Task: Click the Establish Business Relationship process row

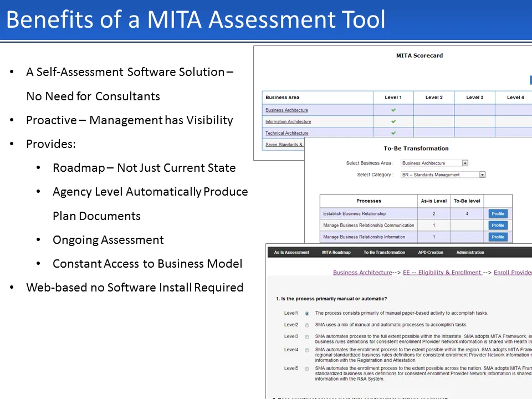Action: pyautogui.click(x=416, y=214)
